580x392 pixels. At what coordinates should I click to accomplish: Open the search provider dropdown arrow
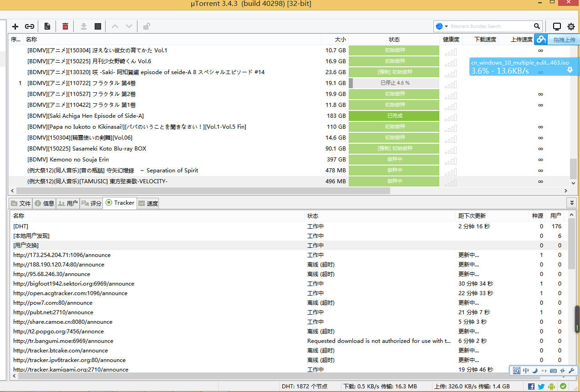[446, 26]
